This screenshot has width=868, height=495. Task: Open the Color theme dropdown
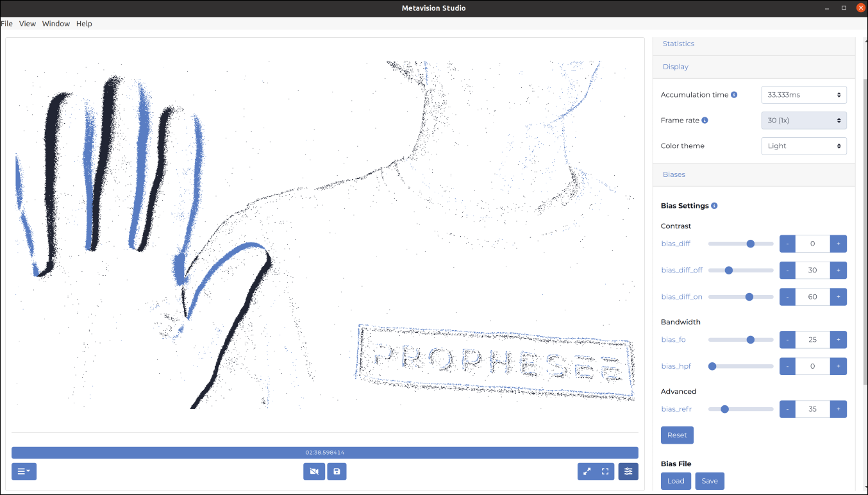click(804, 146)
